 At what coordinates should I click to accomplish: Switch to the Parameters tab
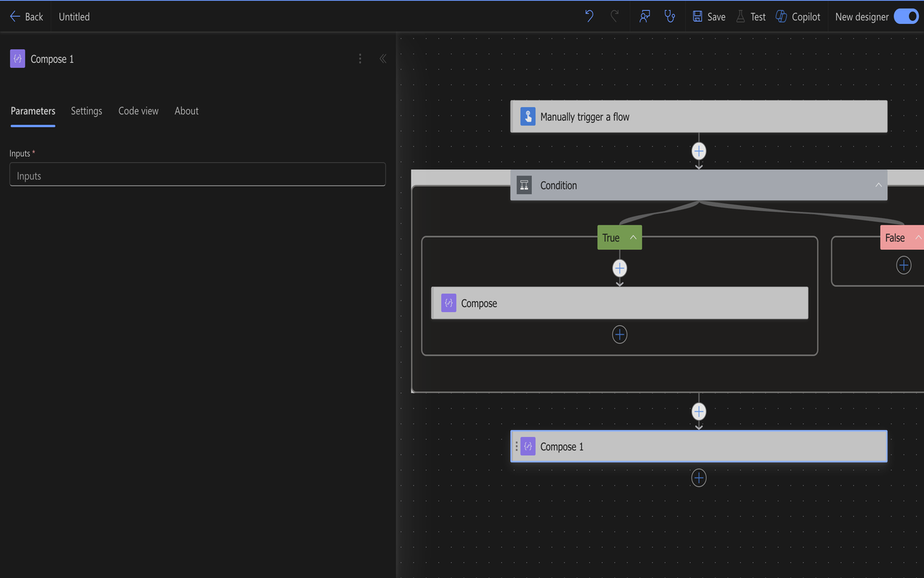[33, 111]
